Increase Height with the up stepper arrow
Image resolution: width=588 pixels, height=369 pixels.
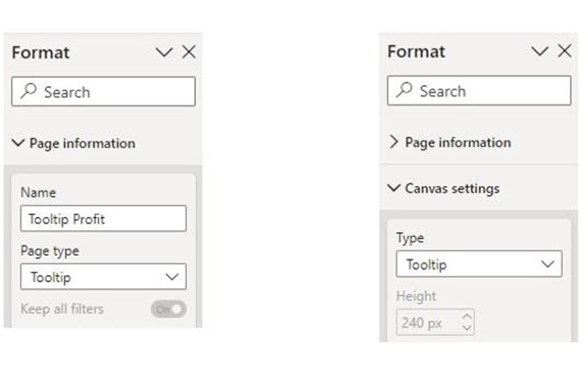(x=467, y=316)
